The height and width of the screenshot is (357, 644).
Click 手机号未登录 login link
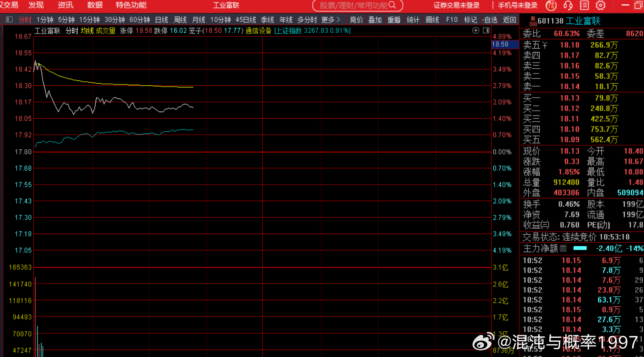coord(518,5)
